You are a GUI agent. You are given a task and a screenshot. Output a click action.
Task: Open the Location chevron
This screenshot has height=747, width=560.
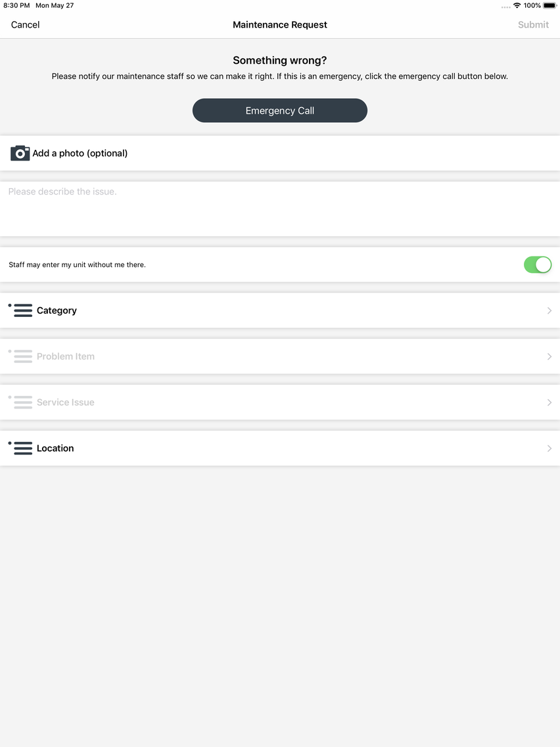(549, 448)
